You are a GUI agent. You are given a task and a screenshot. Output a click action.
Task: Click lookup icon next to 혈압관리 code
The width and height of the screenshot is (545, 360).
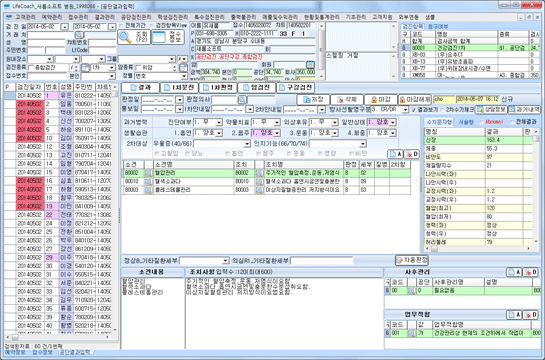pos(148,173)
